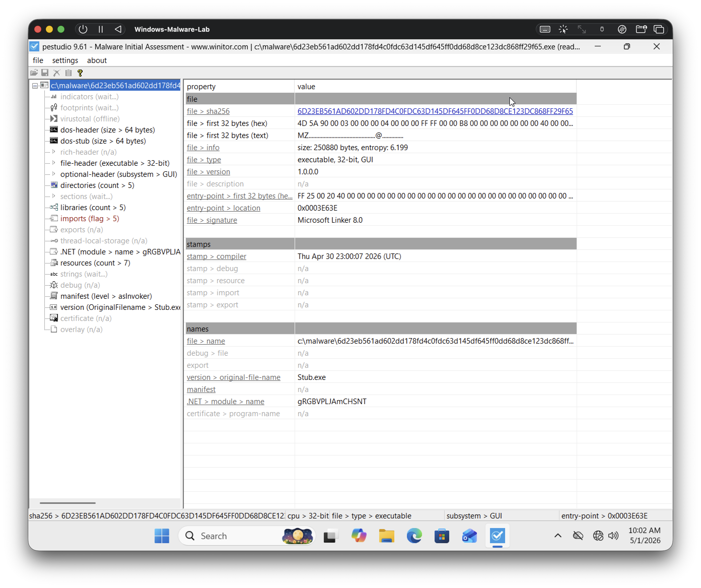
Task: Click the VM back triangle icon
Action: pyautogui.click(x=118, y=29)
